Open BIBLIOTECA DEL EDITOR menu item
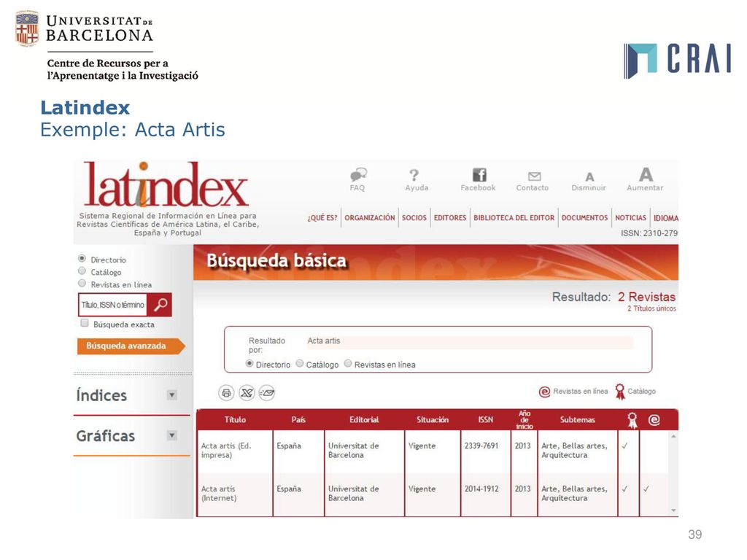This screenshot has width=747, height=560. click(514, 217)
